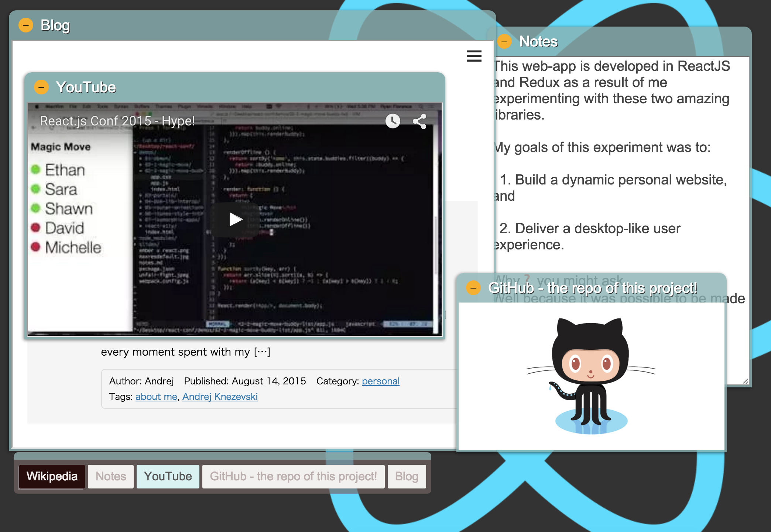Minimize the Blog window with its orange button

pos(26,25)
